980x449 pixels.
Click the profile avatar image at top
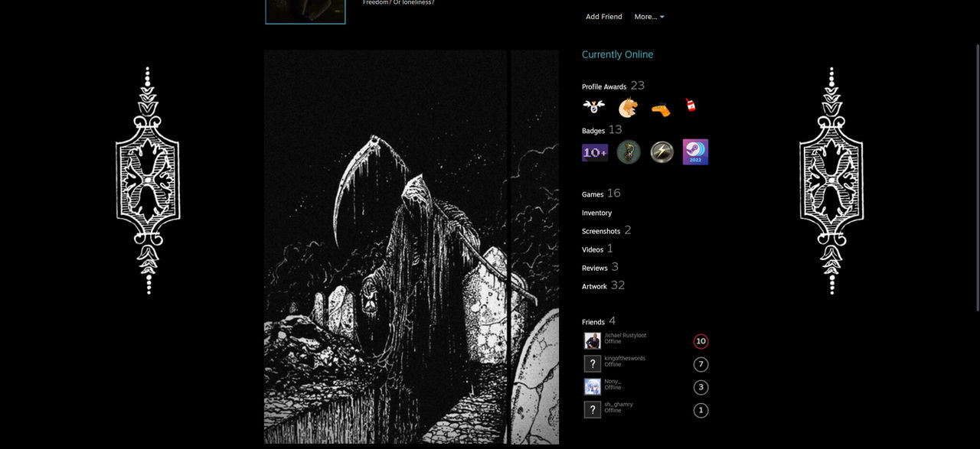pos(305,11)
